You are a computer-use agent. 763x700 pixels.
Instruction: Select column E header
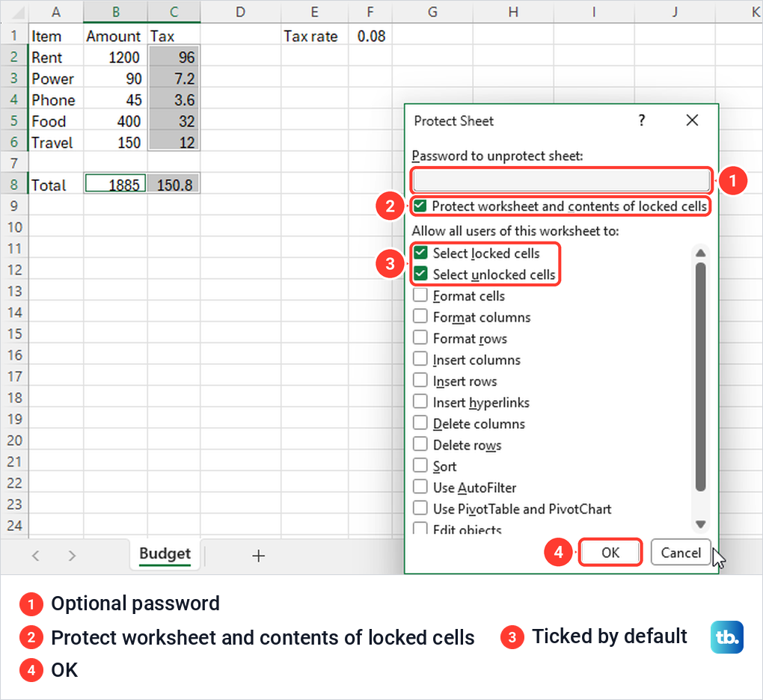click(315, 12)
